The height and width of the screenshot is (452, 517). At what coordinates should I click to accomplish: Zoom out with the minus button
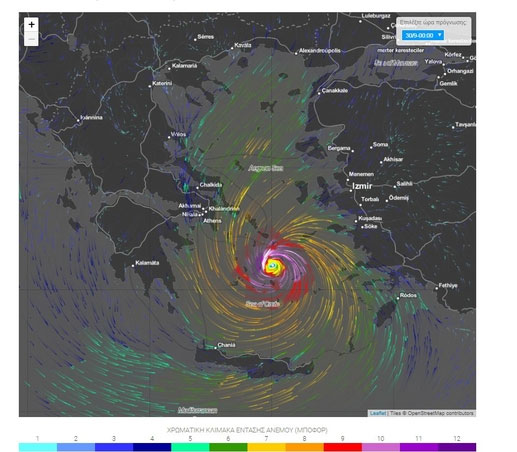pos(31,39)
